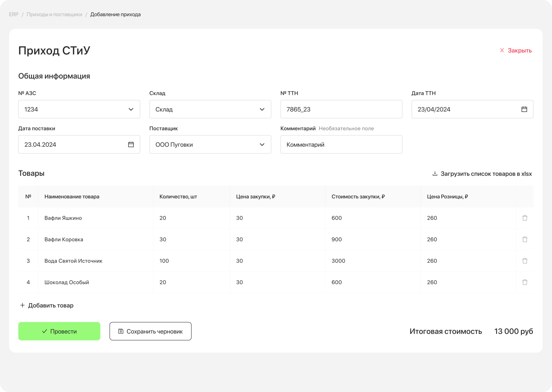Open calendar for Дата ТТН
The width and height of the screenshot is (552, 392).
point(524,109)
